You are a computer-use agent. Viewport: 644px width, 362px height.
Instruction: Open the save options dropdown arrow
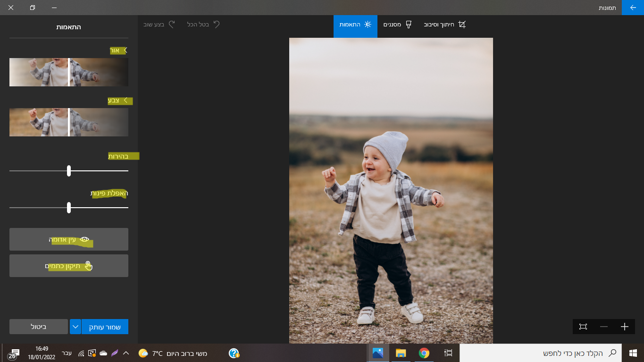(75, 327)
